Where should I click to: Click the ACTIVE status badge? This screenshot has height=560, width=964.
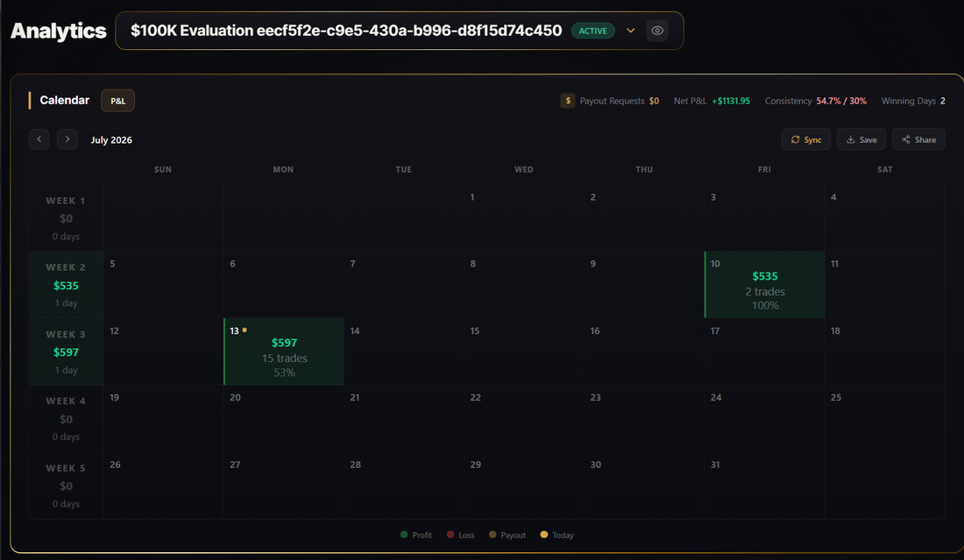tap(592, 31)
